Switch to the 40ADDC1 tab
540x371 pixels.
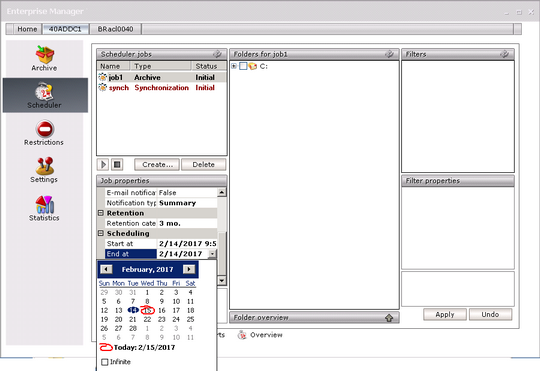[x=65, y=29]
